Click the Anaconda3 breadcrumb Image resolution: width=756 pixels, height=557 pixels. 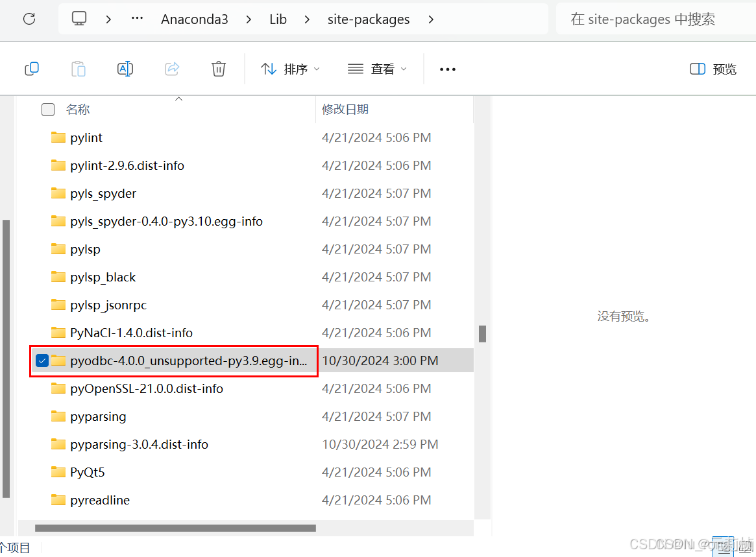pos(194,19)
